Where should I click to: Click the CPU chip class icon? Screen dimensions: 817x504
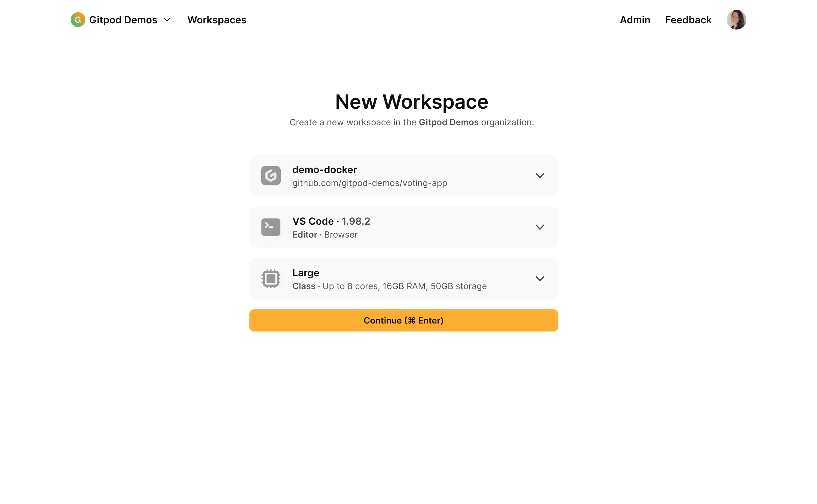(x=271, y=279)
